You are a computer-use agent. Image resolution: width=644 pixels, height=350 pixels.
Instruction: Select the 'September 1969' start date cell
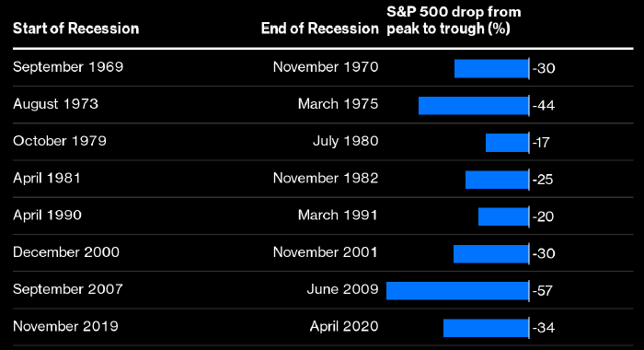(x=68, y=66)
